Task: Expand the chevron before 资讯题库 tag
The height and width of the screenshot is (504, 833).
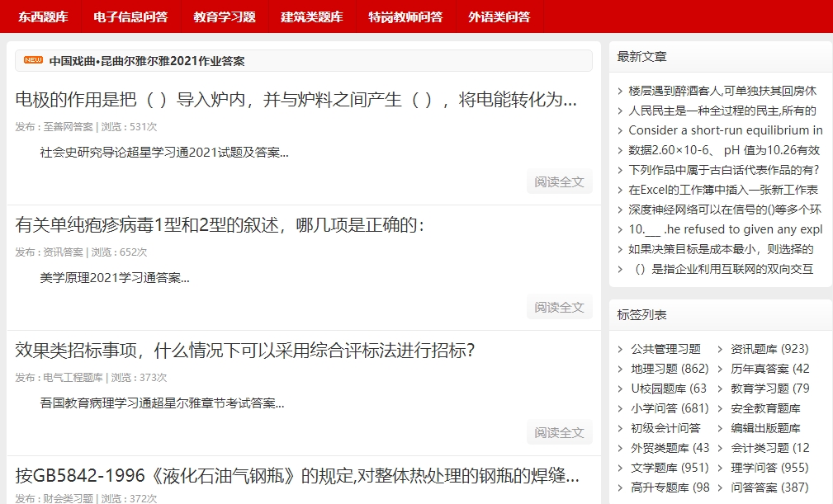Action: 720,349
